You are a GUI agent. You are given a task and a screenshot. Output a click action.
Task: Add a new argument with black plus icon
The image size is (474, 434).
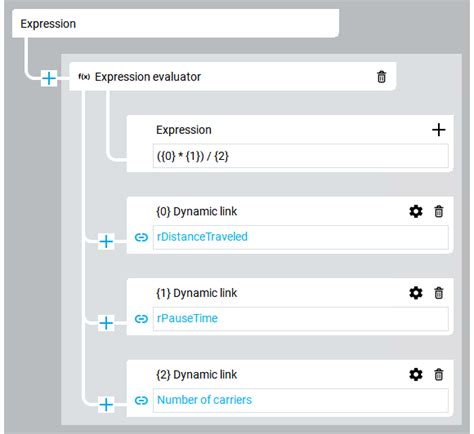point(439,130)
